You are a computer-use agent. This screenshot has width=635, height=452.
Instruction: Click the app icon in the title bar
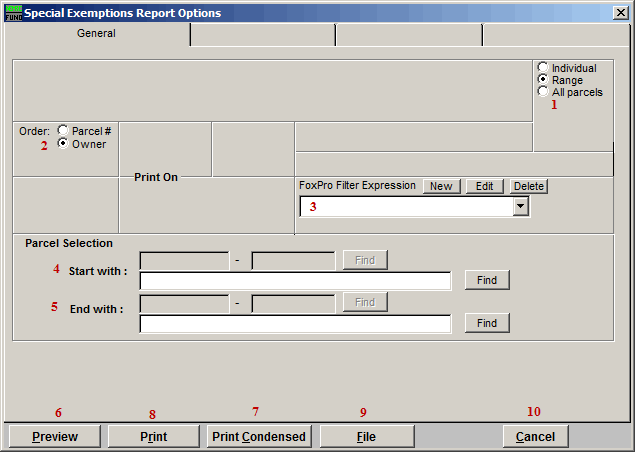(x=12, y=14)
